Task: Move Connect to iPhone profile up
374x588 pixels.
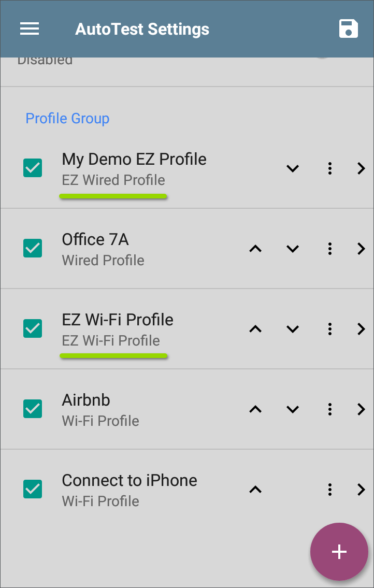Action: click(x=255, y=490)
